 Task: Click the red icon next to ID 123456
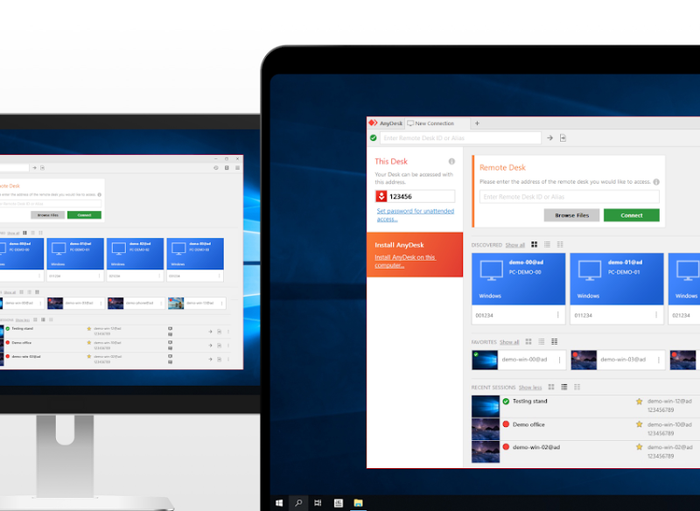pos(381,196)
